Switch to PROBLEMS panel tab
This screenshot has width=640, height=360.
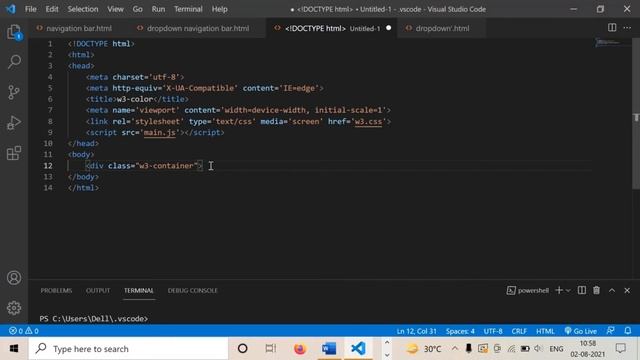(56, 290)
